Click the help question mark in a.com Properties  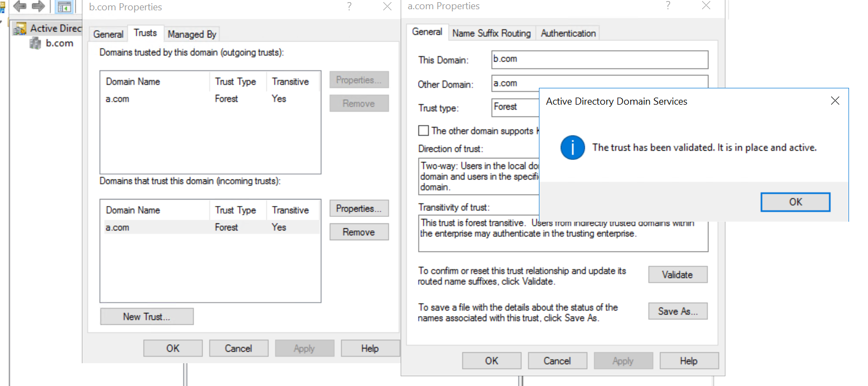click(x=668, y=5)
